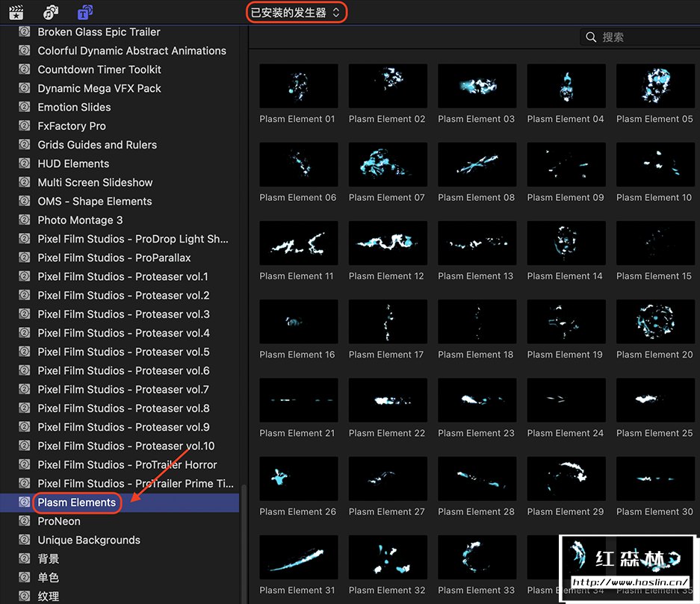Click the icon beside Broken Glass Epic Trailer
700x604 pixels.
25,31
